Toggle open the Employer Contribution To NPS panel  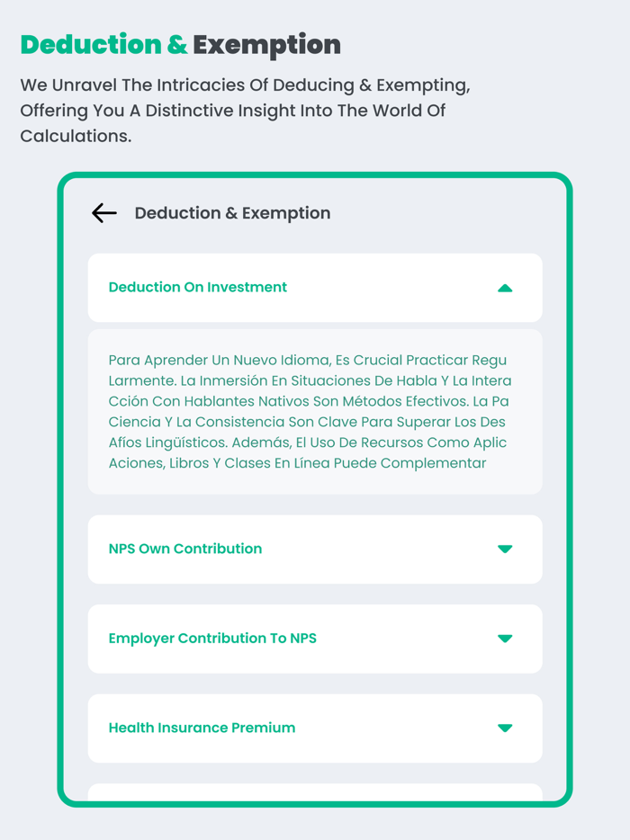click(x=314, y=639)
